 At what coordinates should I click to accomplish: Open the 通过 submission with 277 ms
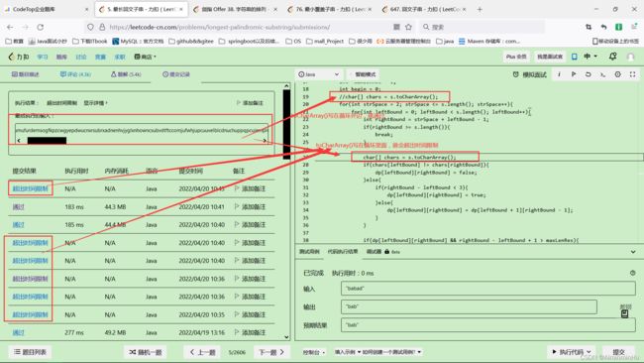pos(18,332)
